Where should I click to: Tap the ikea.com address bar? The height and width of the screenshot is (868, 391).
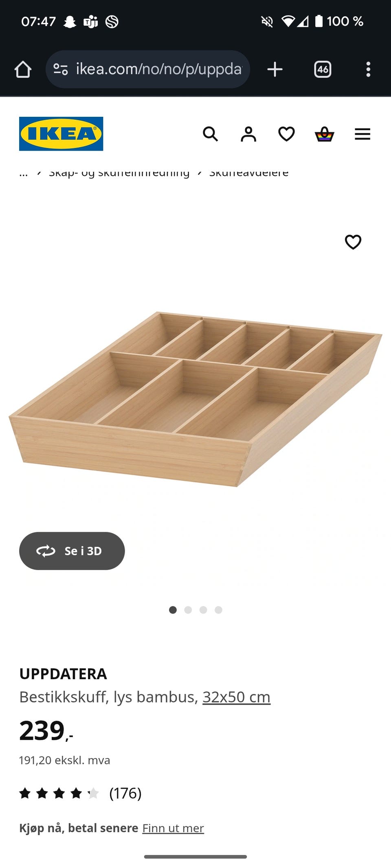tap(148, 69)
